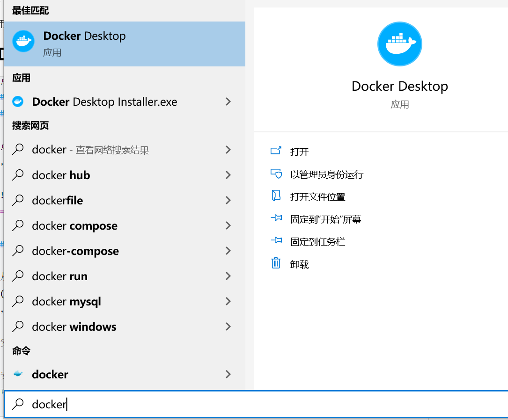Open Docker Desktop best match result
Image resolution: width=508 pixels, height=420 pixels.
click(125, 44)
